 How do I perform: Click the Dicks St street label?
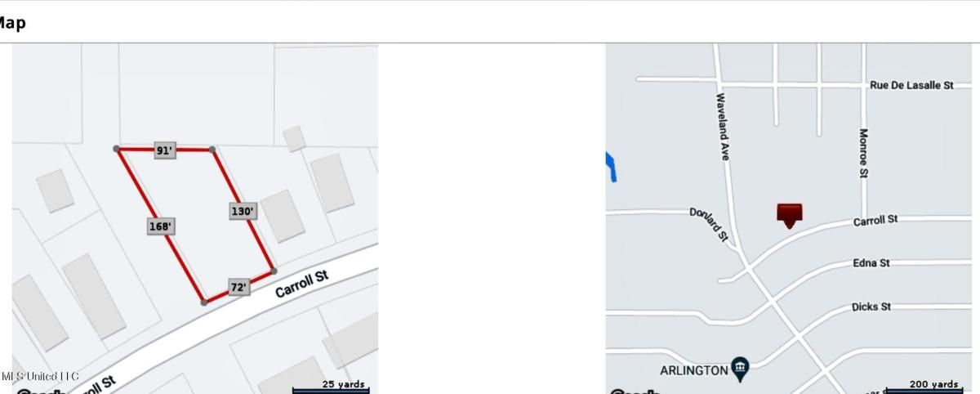click(871, 307)
